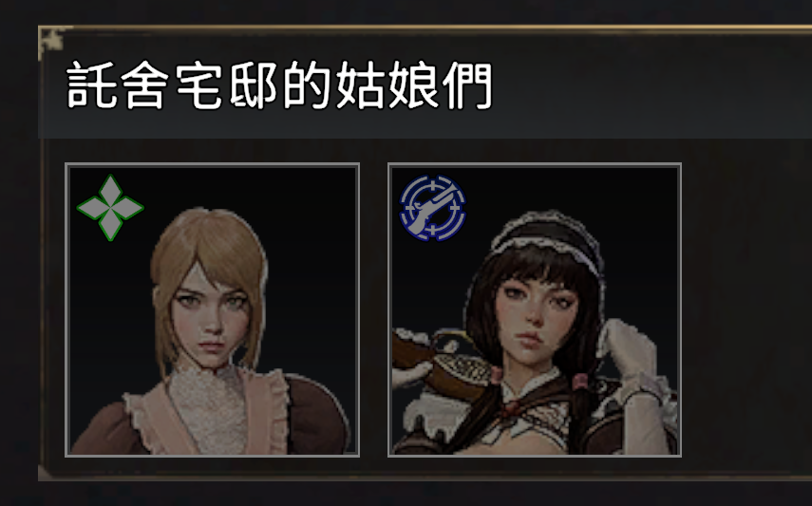Click the pink hair tie on the maid's braid
Image resolution: width=812 pixels, height=506 pixels.
coord(580,383)
